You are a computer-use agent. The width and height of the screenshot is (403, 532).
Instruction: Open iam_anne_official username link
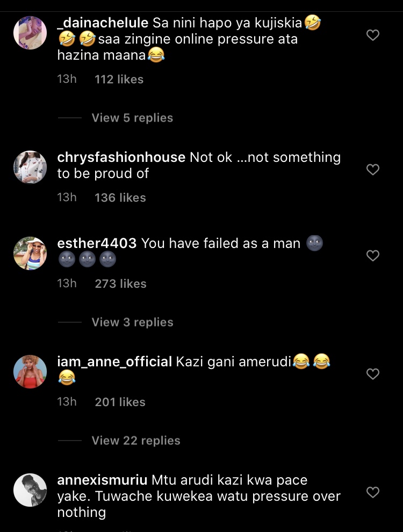114,361
